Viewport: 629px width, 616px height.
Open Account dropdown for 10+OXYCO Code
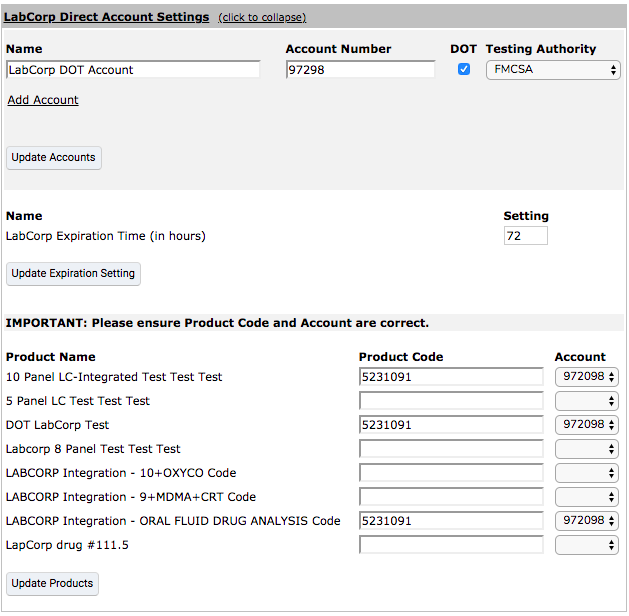(x=586, y=473)
